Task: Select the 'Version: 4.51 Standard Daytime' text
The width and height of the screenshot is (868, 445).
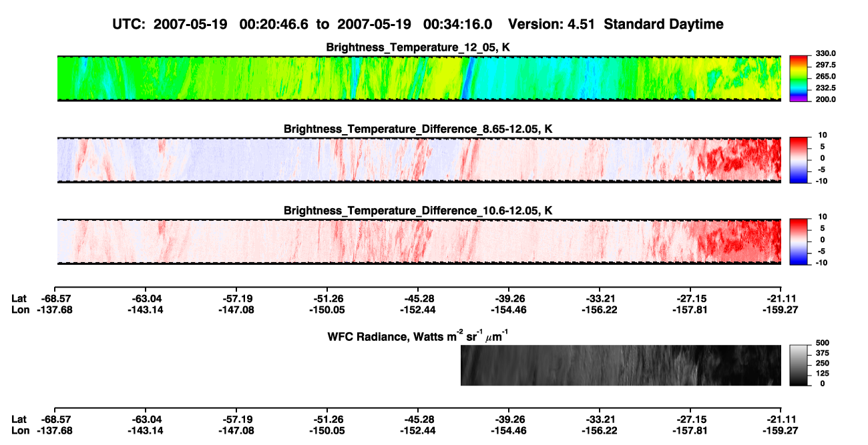Action: pos(616,24)
